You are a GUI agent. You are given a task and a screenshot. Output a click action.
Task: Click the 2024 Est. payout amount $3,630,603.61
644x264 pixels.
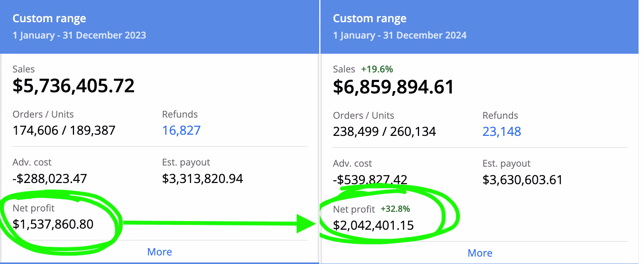pos(522,180)
